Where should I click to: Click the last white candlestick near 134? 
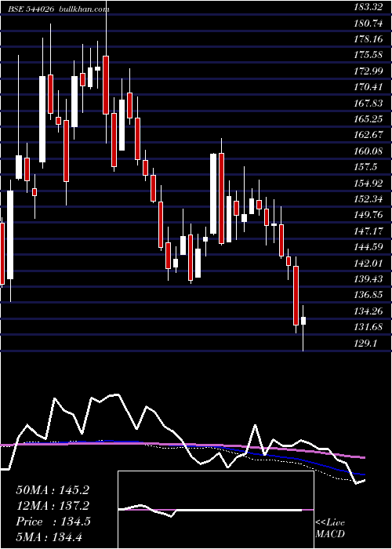coord(303,321)
